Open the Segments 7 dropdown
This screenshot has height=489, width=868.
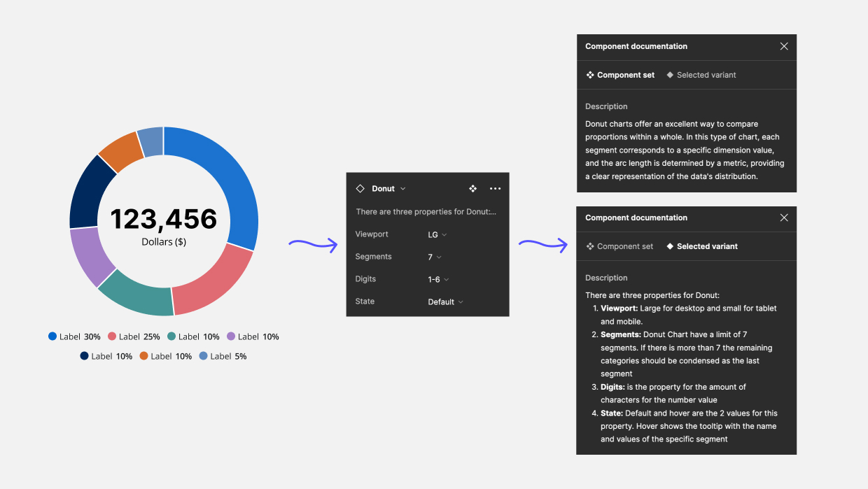pyautogui.click(x=435, y=257)
